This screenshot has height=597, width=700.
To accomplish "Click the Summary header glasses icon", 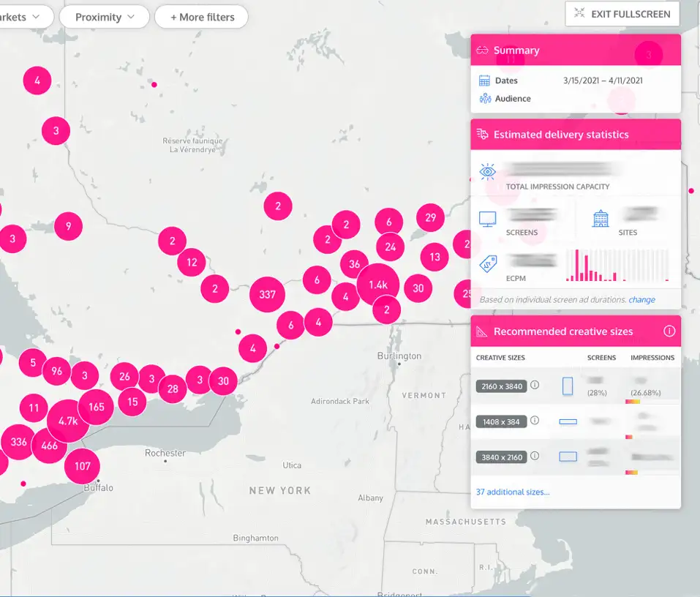I will click(482, 50).
